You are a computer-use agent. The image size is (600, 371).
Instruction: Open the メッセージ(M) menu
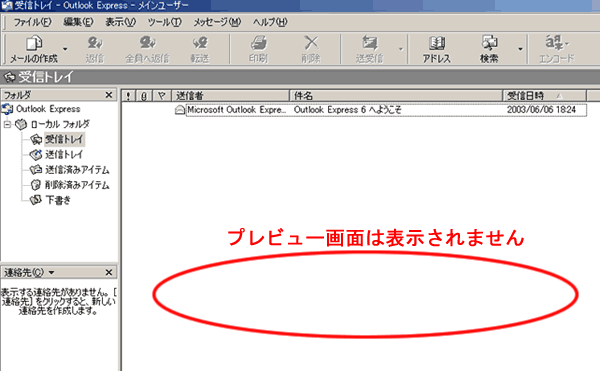217,22
